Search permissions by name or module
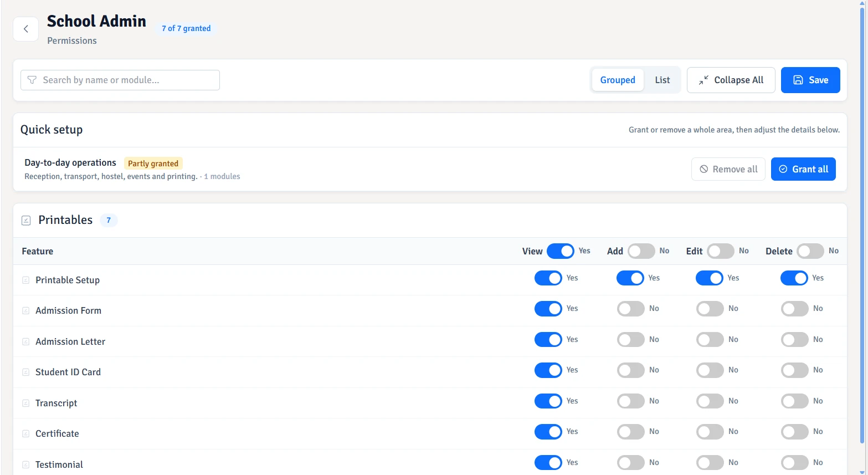Image resolution: width=868 pixels, height=475 pixels. [120, 80]
